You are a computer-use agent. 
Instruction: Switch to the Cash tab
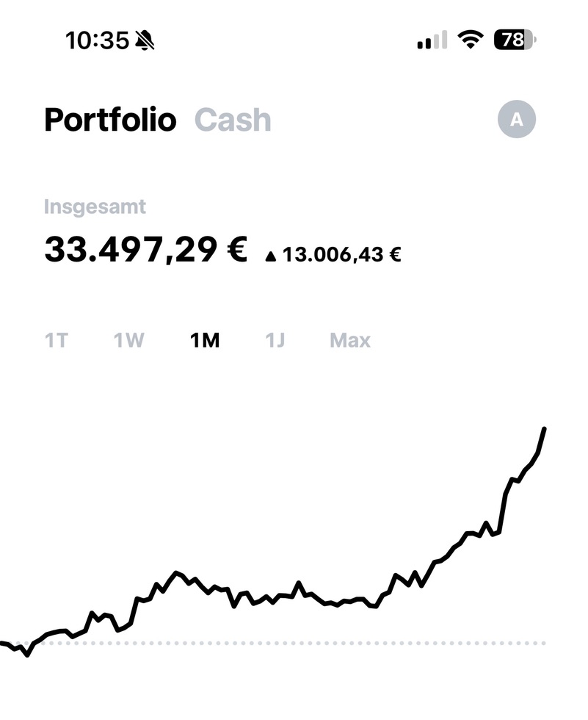(x=233, y=120)
